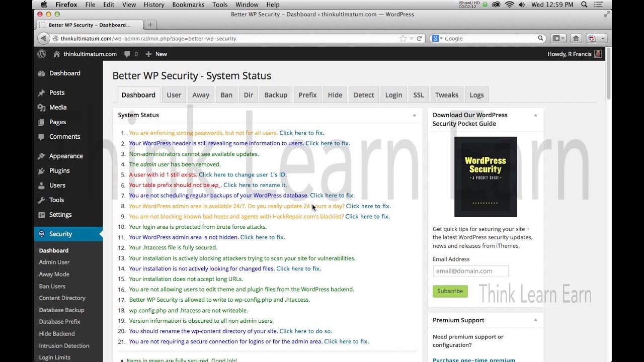This screenshot has height=362, width=644.
Task: Click the Users icon in sidebar
Action: pos(42,186)
